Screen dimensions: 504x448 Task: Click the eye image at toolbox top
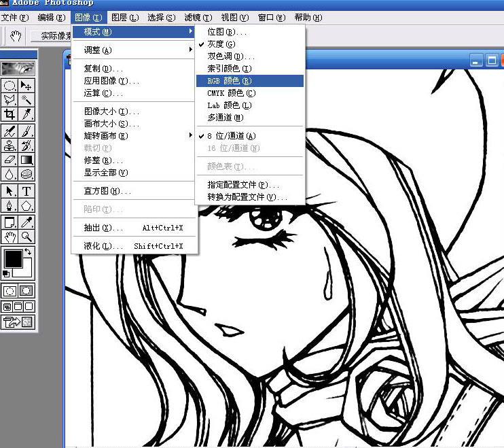pos(18,69)
